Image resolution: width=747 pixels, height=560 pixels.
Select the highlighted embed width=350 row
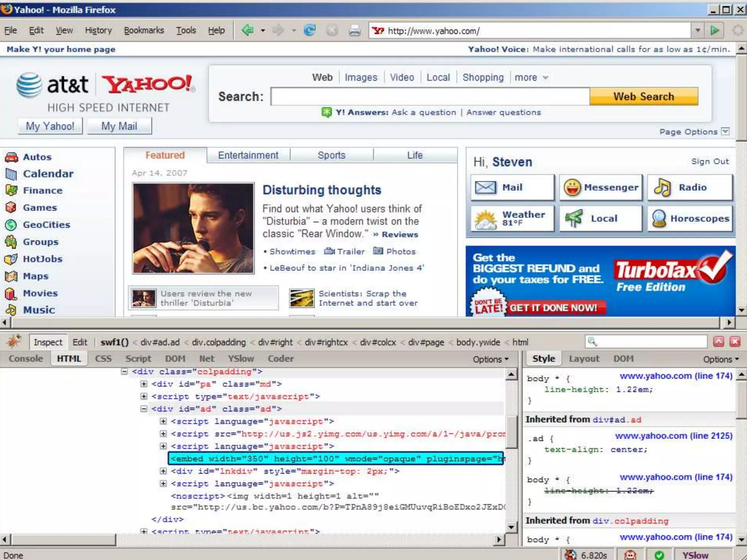click(336, 459)
